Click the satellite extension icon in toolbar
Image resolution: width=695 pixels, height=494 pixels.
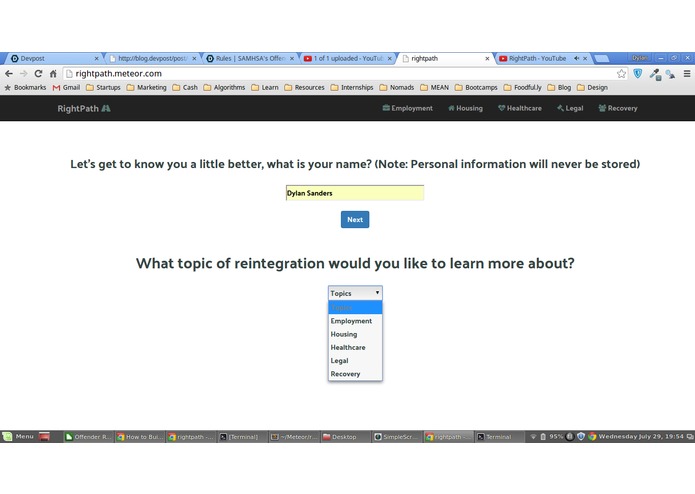pos(670,74)
